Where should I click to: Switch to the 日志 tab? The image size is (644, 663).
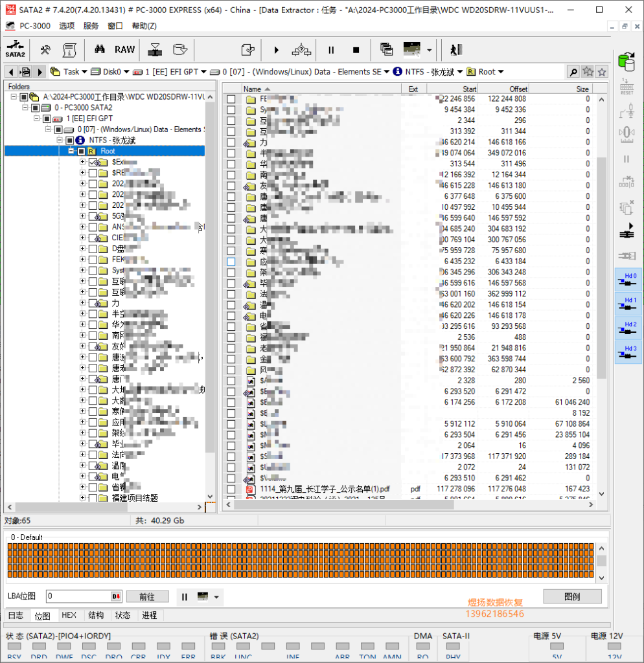coord(16,615)
